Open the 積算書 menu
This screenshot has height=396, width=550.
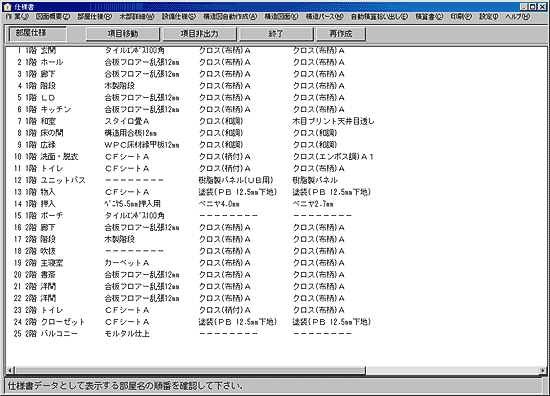(x=429, y=16)
